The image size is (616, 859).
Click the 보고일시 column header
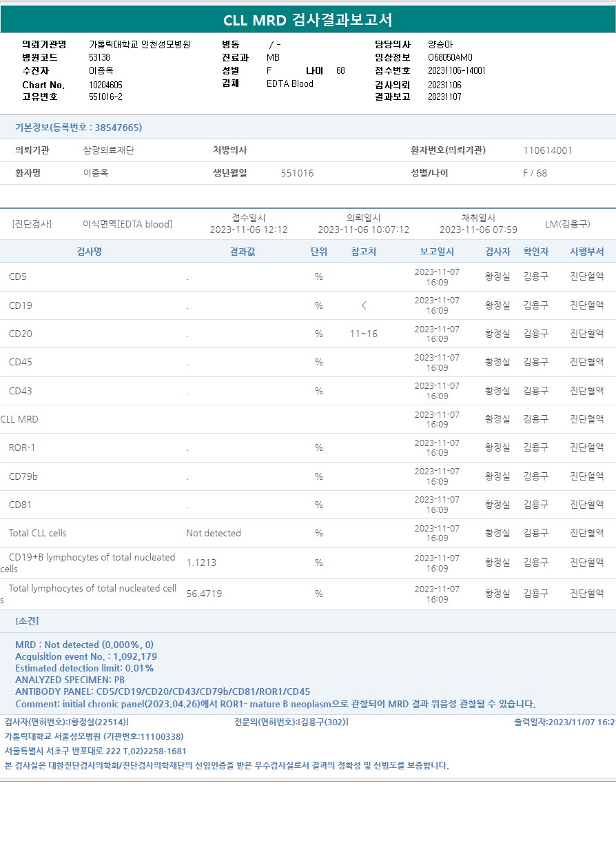point(437,252)
